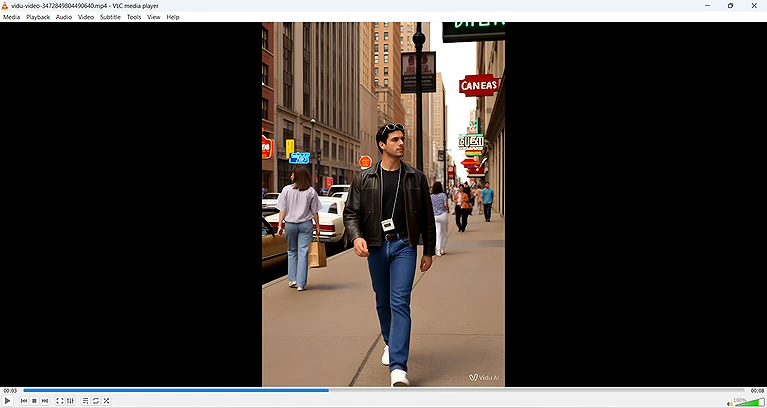Seek within the video on the progress bar

pos(384,390)
